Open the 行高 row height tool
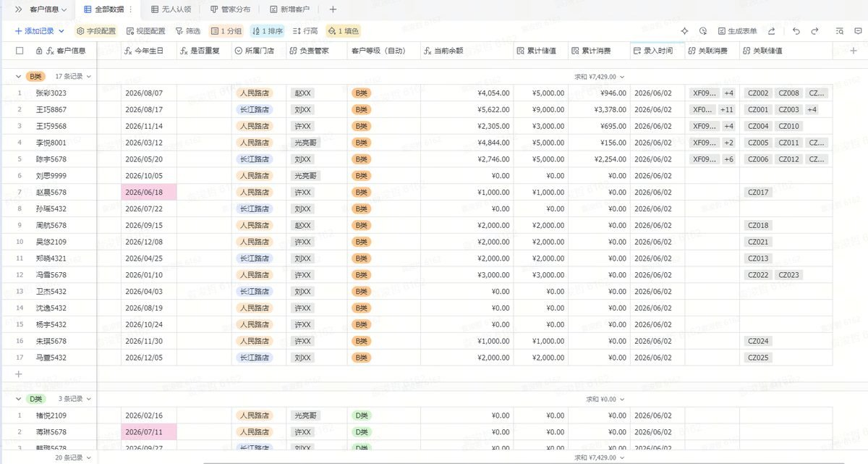The width and height of the screenshot is (868, 464). tap(305, 31)
